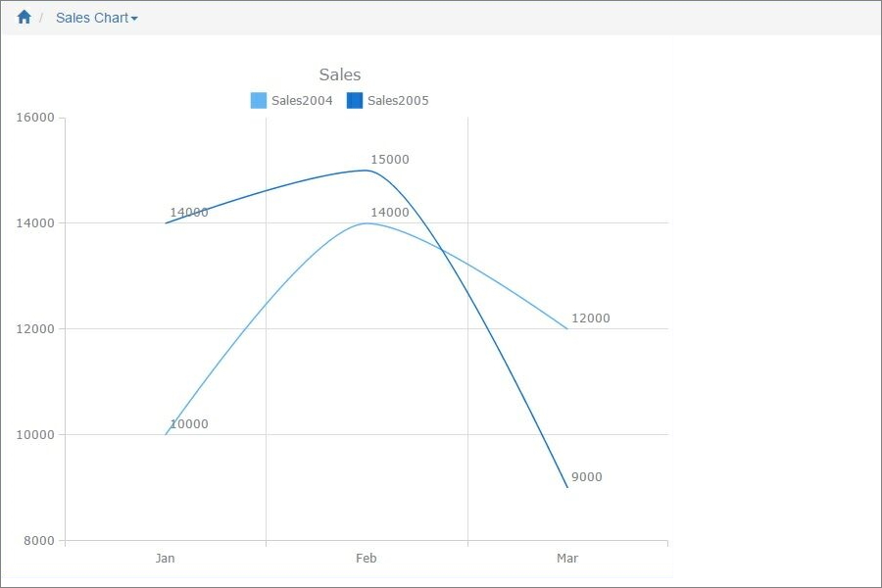The image size is (882, 588).
Task: Click the Sales2004 legend color swatch
Action: click(258, 99)
